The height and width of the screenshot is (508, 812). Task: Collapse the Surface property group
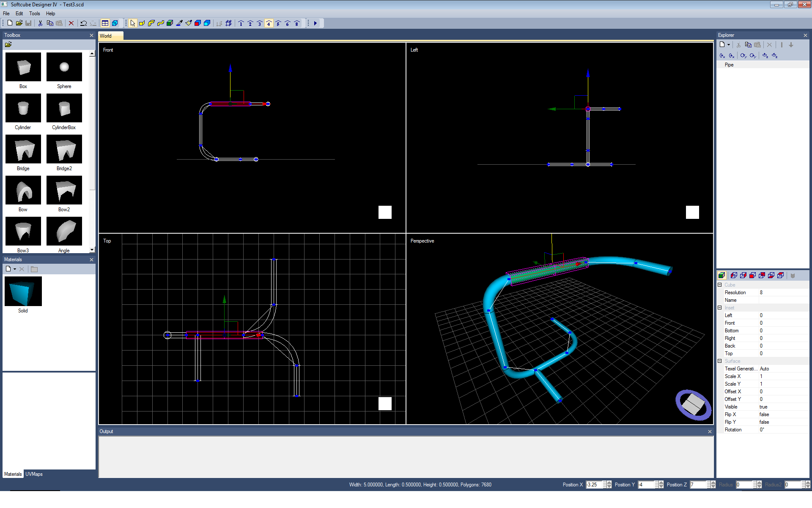click(x=720, y=361)
